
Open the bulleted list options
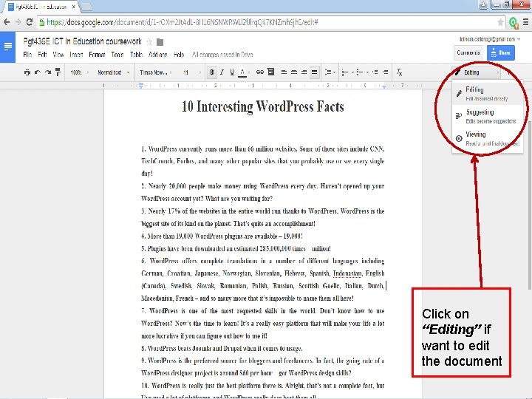(x=362, y=72)
